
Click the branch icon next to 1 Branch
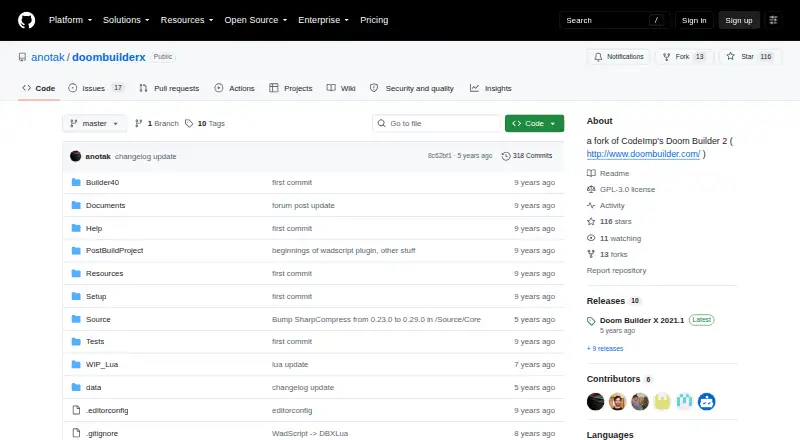pos(138,124)
